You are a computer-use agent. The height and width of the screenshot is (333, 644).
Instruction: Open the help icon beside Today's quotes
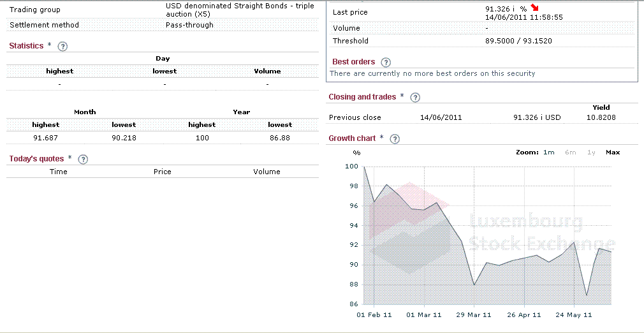pos(82,159)
